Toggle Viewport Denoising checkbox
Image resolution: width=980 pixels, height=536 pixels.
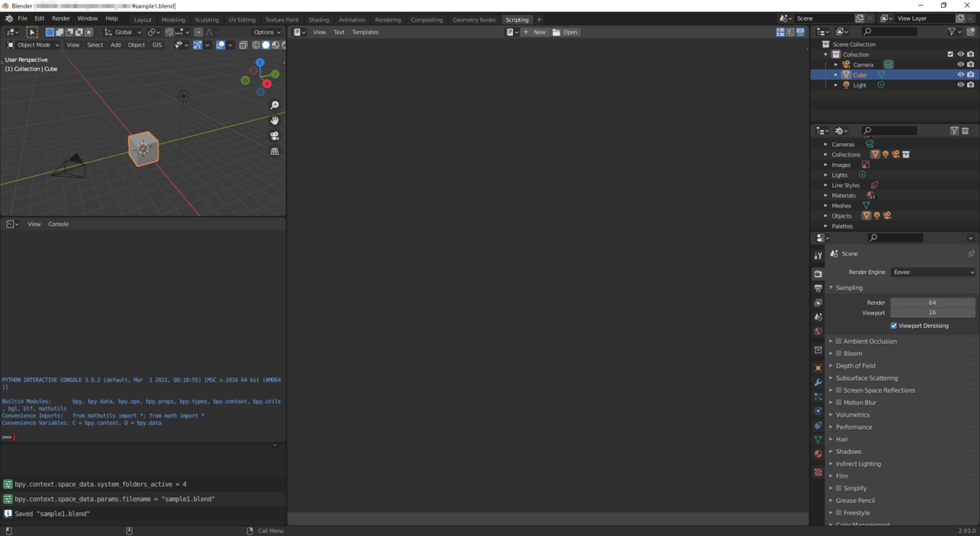(893, 325)
